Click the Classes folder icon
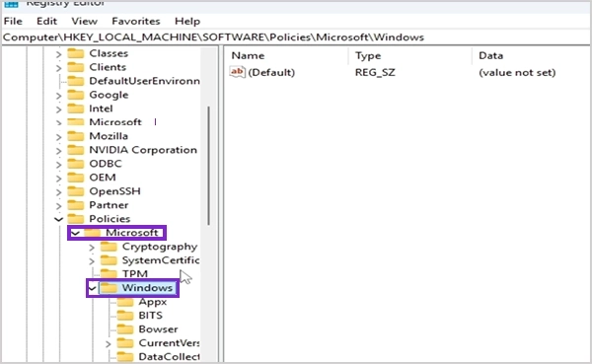The image size is (592, 364). click(x=76, y=53)
